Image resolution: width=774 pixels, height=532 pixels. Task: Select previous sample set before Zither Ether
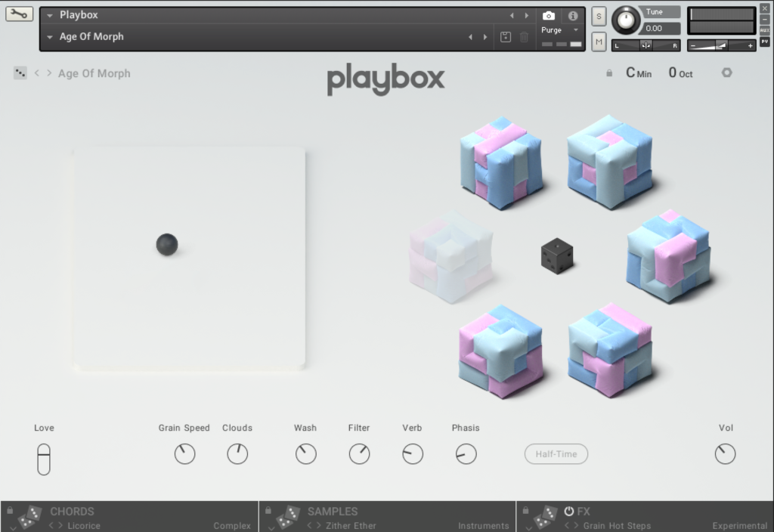309,526
